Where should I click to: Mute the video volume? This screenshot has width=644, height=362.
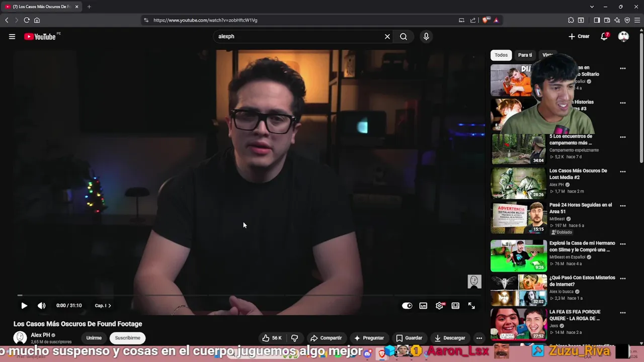[x=42, y=305]
